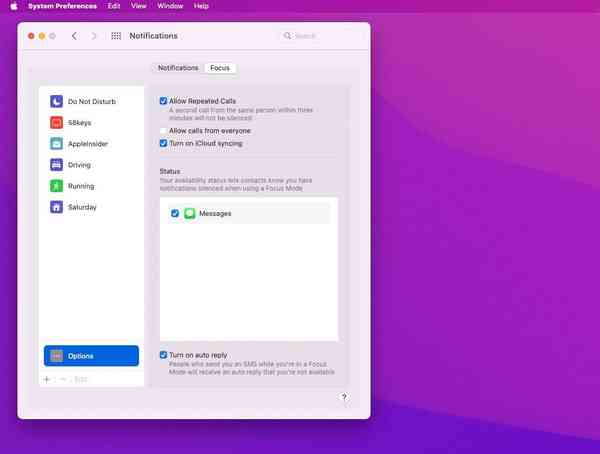Disable Allow Repeated Calls checkbox

(x=164, y=101)
